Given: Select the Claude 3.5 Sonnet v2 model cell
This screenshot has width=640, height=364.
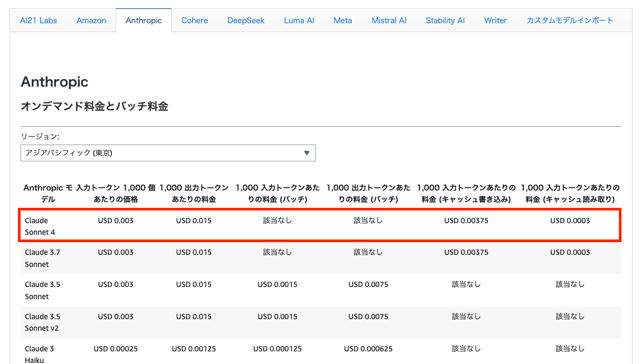Looking at the screenshot, I should click(x=42, y=322).
